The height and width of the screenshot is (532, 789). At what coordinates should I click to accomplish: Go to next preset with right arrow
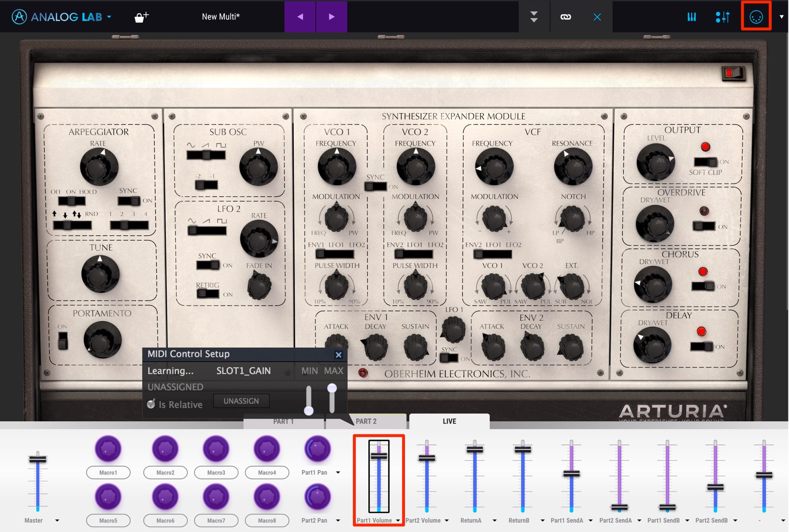pyautogui.click(x=331, y=17)
